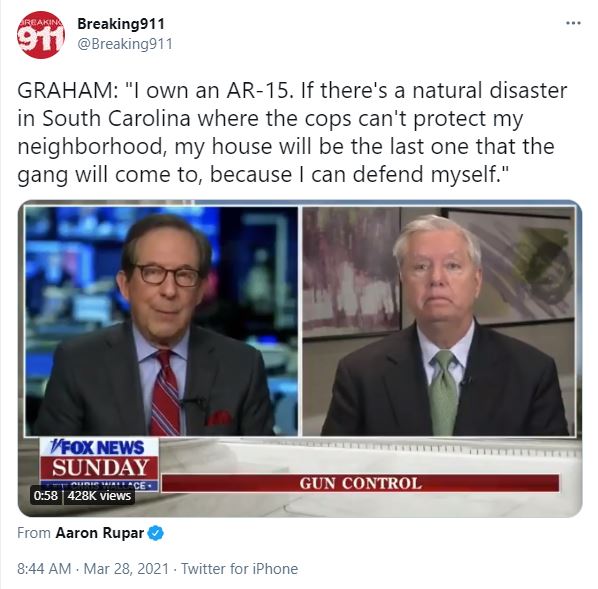598x589 pixels.
Task: Click the 8:44 AM timestamp
Action: click(44, 568)
